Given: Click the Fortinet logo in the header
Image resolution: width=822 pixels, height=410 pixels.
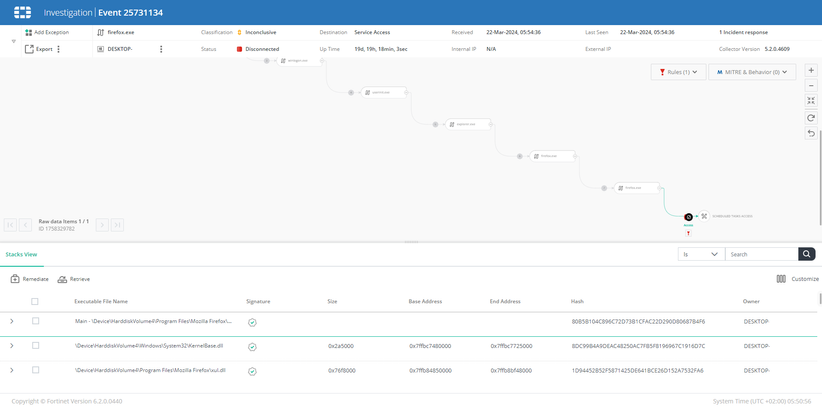Looking at the screenshot, I should click(22, 12).
